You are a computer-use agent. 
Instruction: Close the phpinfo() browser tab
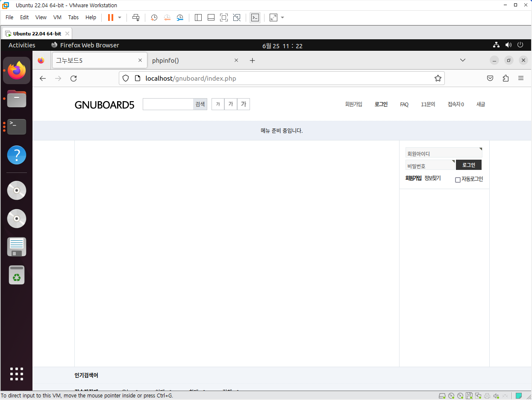click(236, 61)
